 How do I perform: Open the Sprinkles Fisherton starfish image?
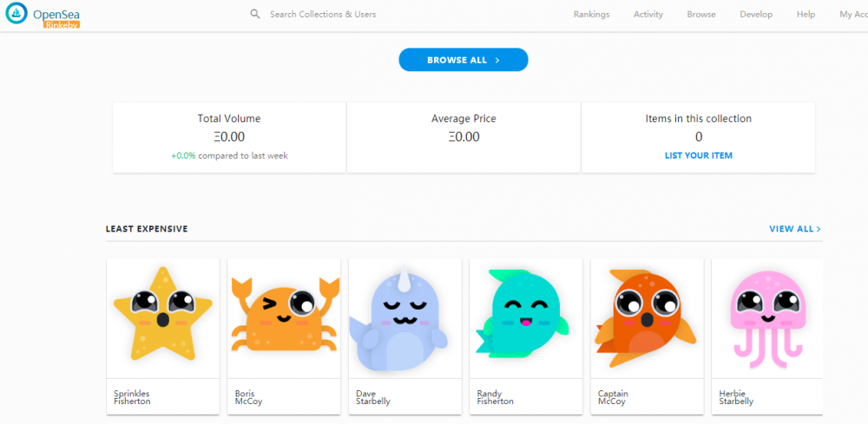pyautogui.click(x=162, y=315)
